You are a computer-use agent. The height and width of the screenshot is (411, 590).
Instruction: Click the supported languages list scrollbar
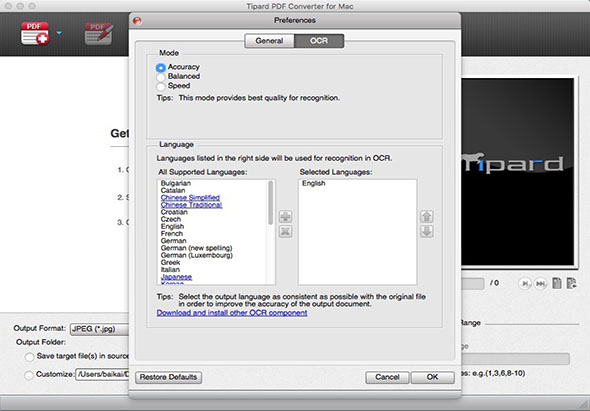click(x=271, y=203)
